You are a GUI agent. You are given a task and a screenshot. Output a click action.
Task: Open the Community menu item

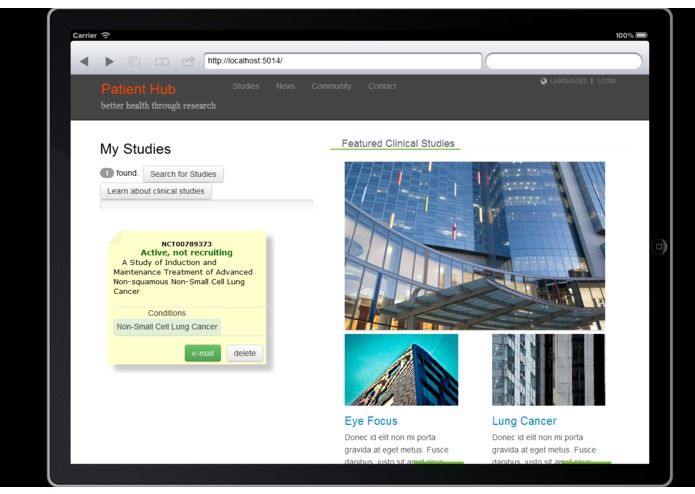[x=331, y=86]
